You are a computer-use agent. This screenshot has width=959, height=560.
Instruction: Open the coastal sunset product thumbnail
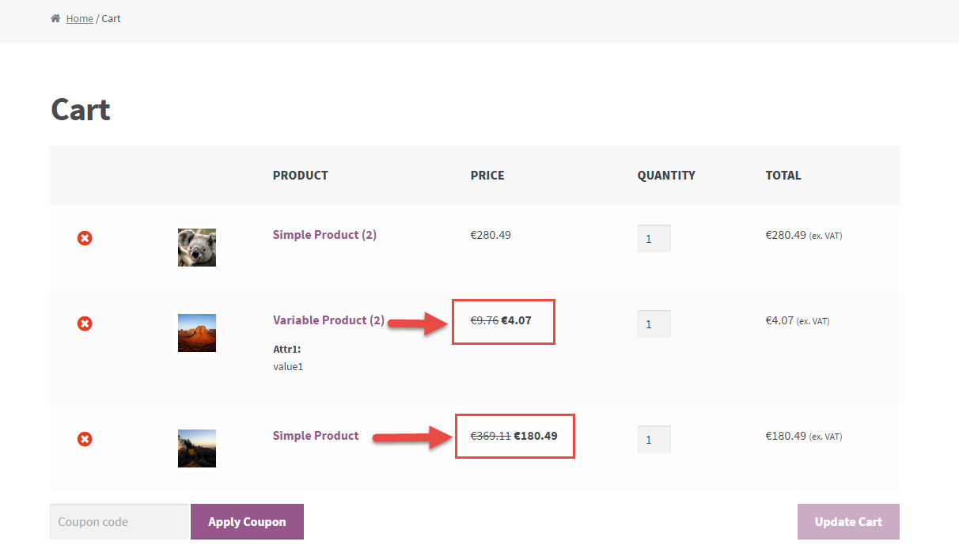(197, 448)
